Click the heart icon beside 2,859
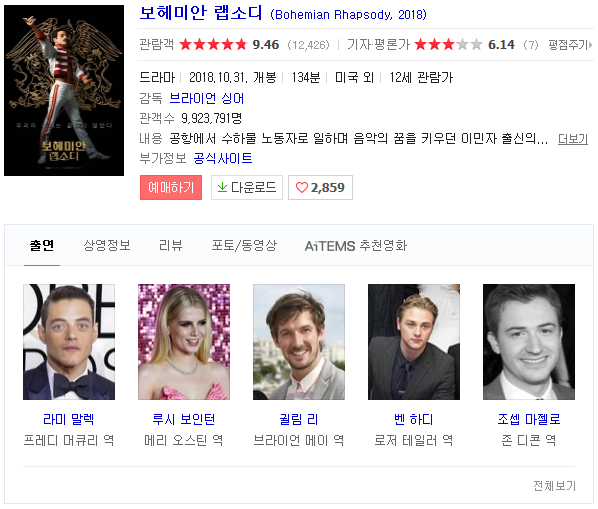The height and width of the screenshot is (509, 598). pos(302,187)
